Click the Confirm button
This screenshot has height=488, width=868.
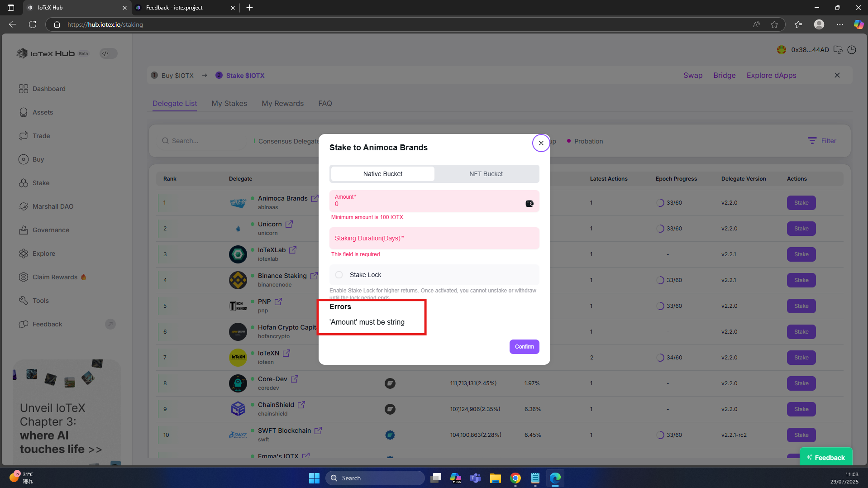pos(524,347)
